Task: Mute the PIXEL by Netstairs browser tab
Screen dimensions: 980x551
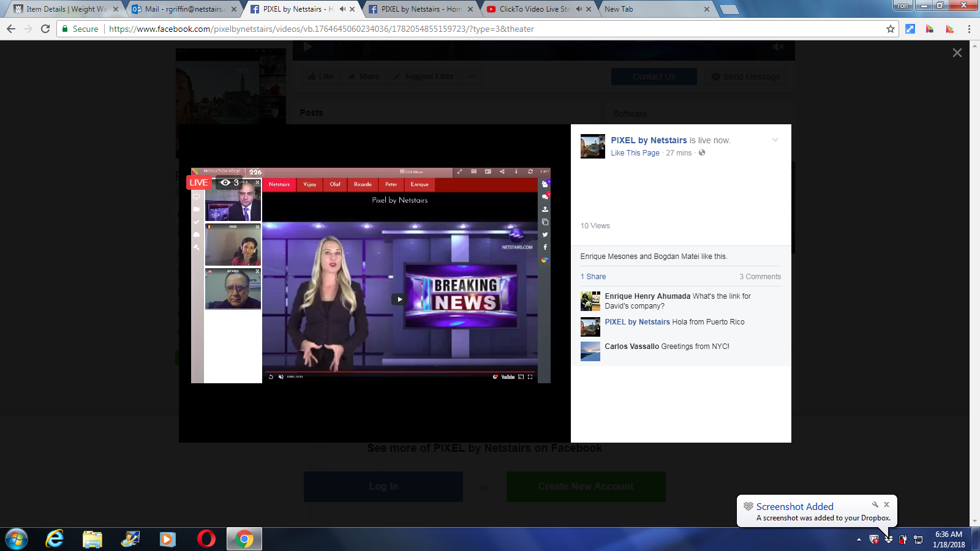Action: tap(342, 9)
